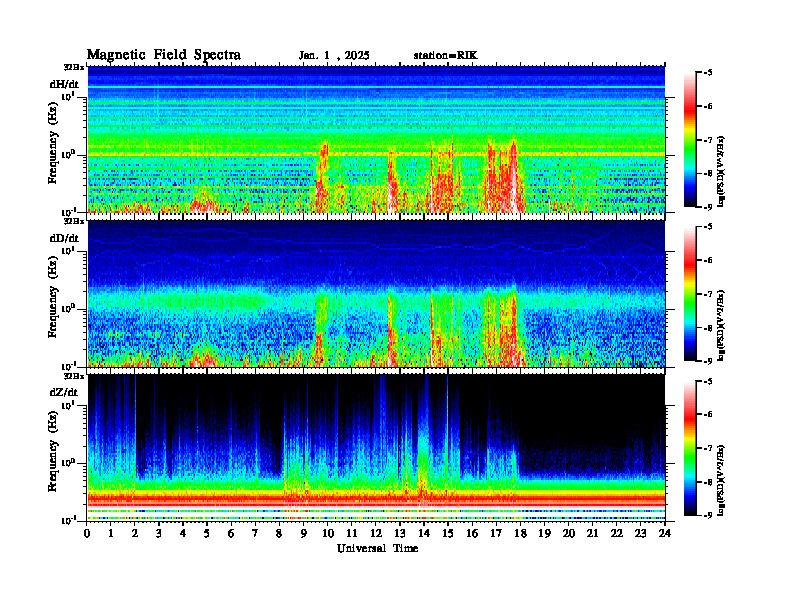Click inside the dD/dt spectrogram plot

click(x=376, y=293)
